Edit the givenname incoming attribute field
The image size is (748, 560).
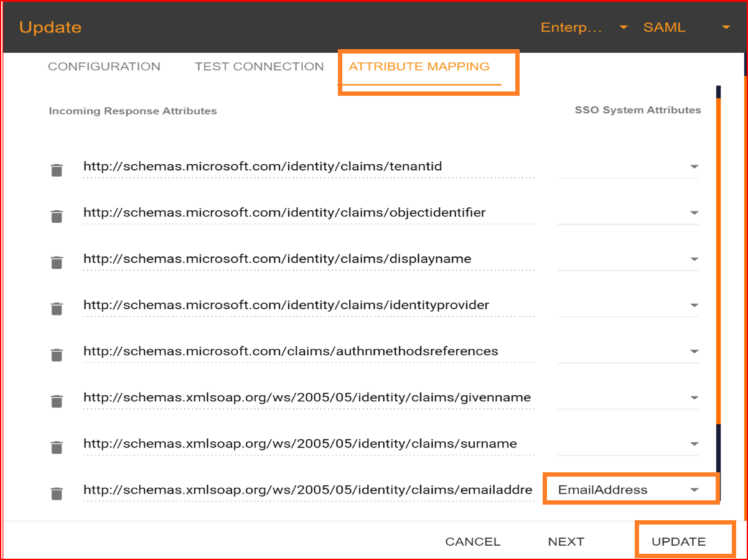(x=309, y=398)
